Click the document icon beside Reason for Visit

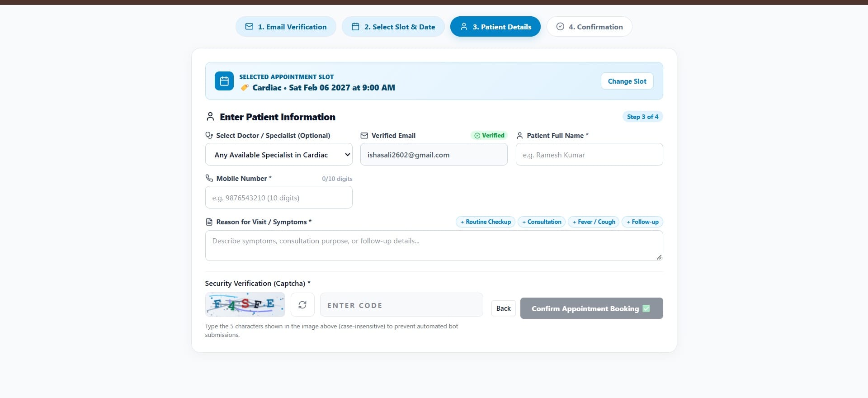(209, 222)
